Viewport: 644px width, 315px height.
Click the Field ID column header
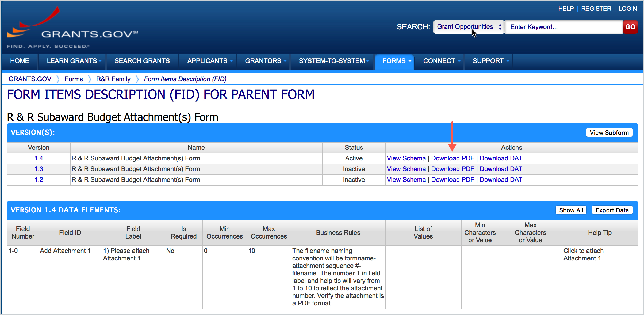pyautogui.click(x=70, y=233)
